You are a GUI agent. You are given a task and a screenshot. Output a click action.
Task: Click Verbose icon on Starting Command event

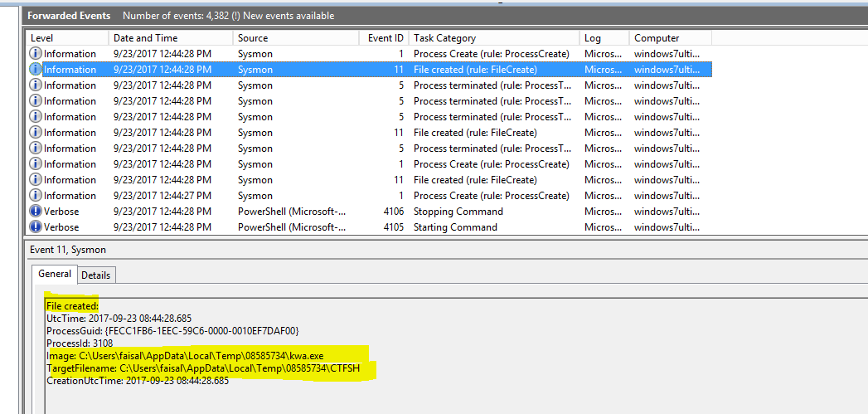(36, 227)
